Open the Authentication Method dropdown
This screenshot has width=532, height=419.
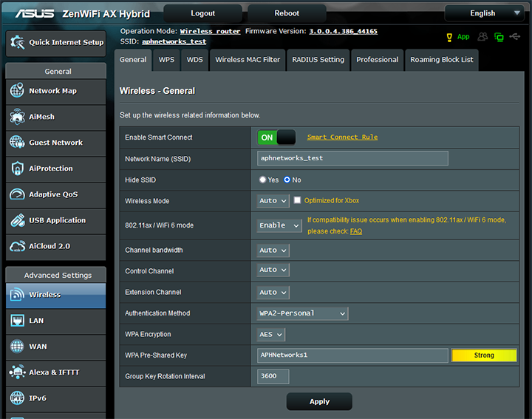302,313
